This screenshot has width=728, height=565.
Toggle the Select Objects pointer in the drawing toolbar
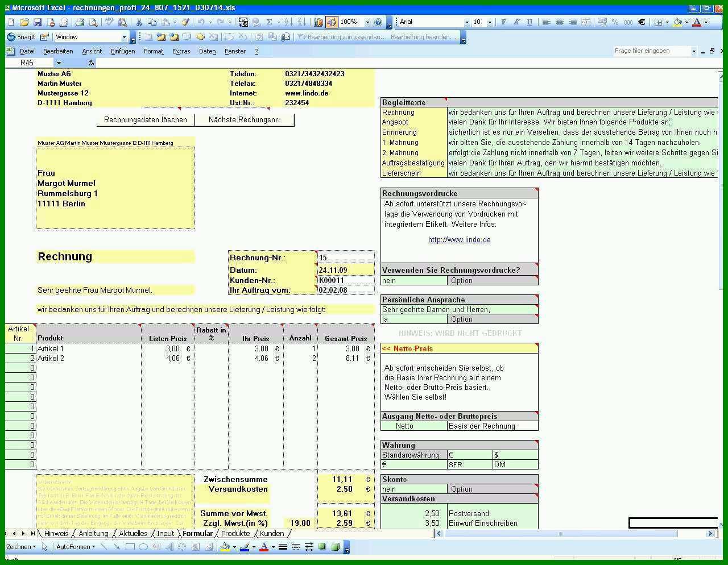point(44,547)
